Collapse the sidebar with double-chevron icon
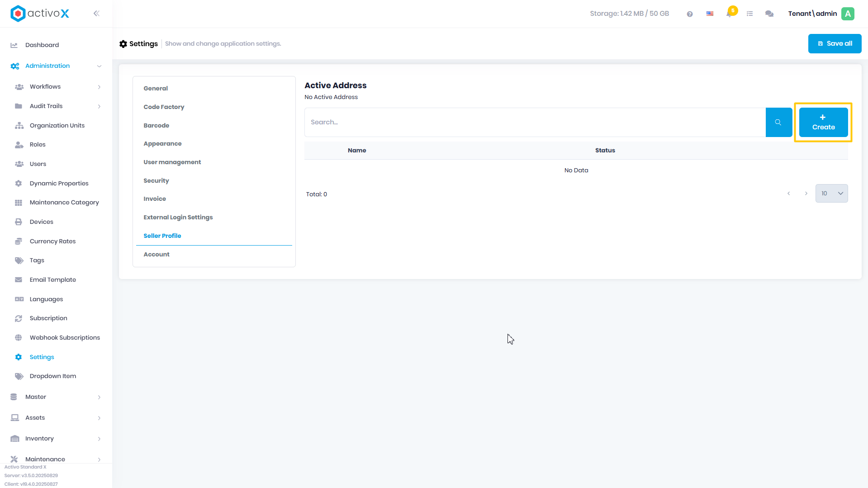This screenshot has width=868, height=488. pos(96,14)
